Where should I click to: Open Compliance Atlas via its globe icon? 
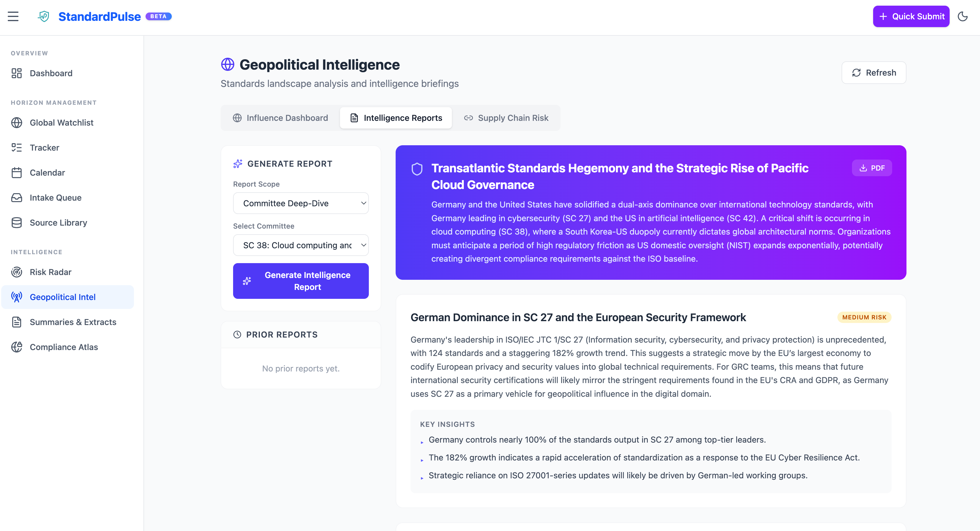click(17, 347)
